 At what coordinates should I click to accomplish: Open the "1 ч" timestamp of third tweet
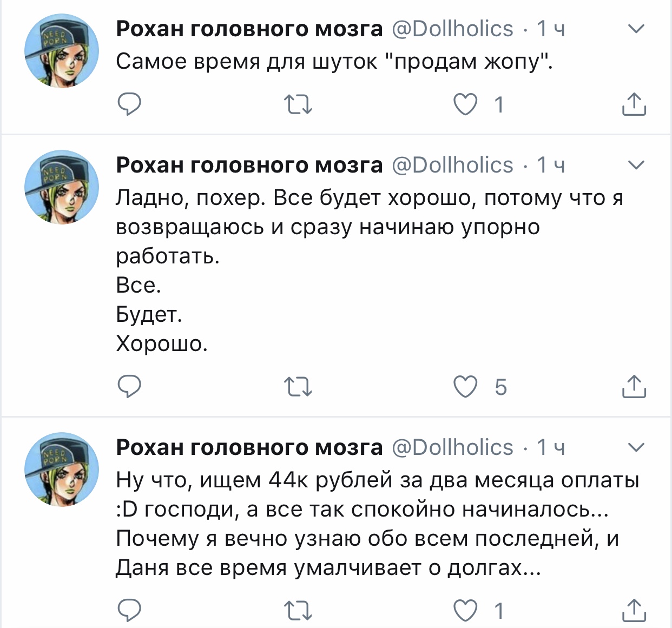tap(551, 447)
